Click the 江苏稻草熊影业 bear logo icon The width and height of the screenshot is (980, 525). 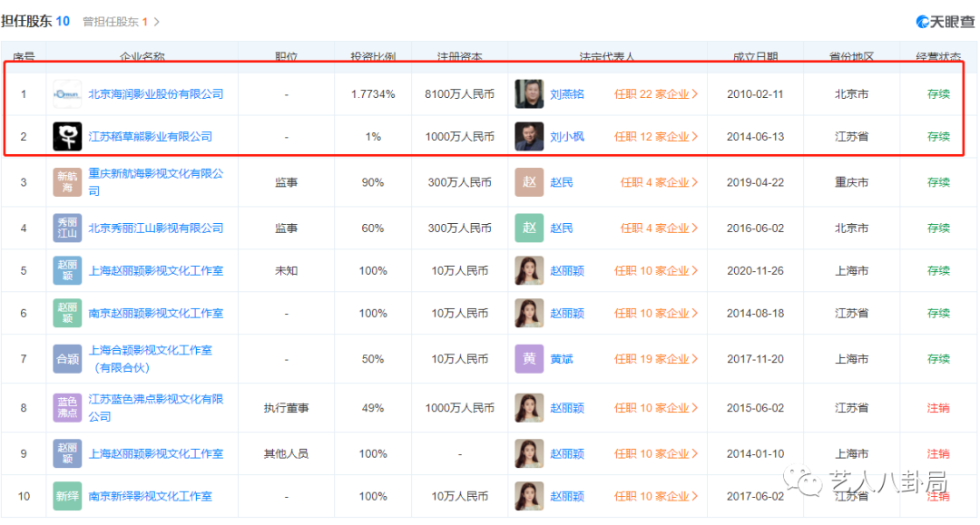click(x=67, y=137)
